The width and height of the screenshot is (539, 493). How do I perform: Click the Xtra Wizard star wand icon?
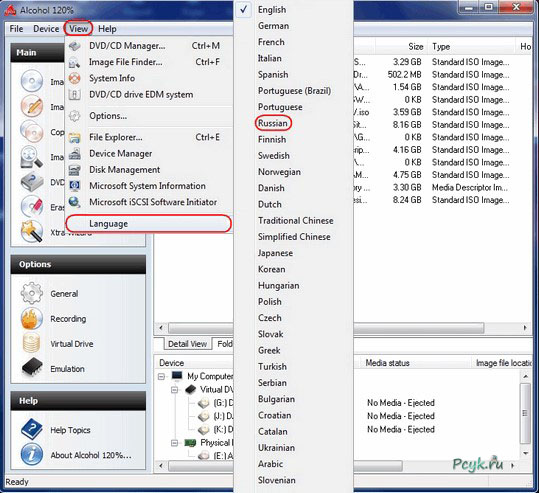[32, 231]
